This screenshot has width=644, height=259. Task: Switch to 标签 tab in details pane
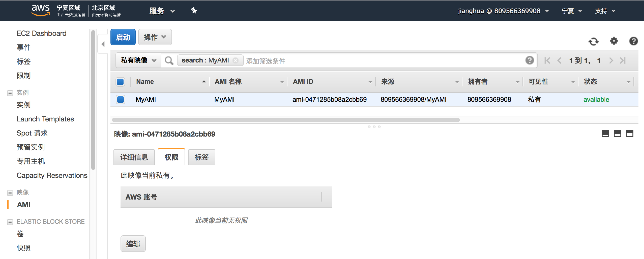coord(202,157)
